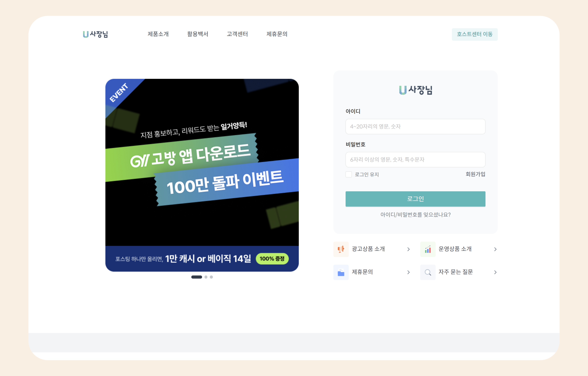Expand 자주 묻는 질문 chevron arrow
This screenshot has width=588, height=376.
coord(495,272)
